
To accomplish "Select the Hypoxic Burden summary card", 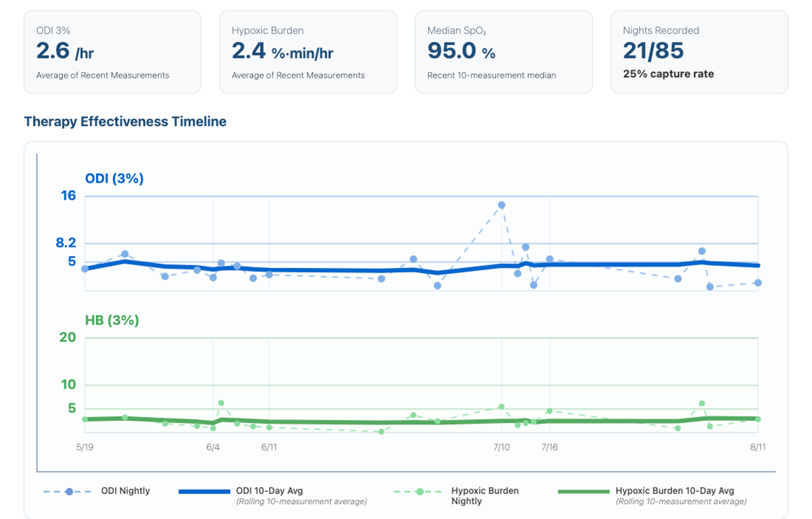I will click(308, 51).
